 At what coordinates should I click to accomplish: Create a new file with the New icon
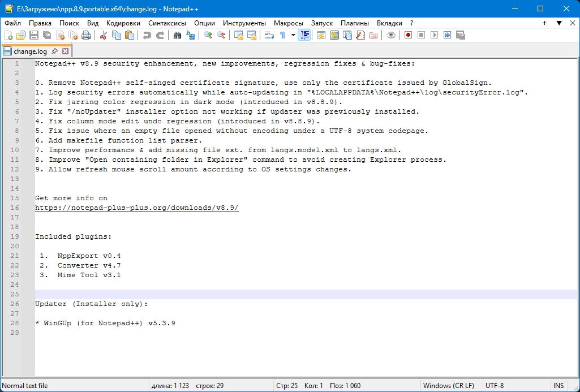(x=8, y=35)
